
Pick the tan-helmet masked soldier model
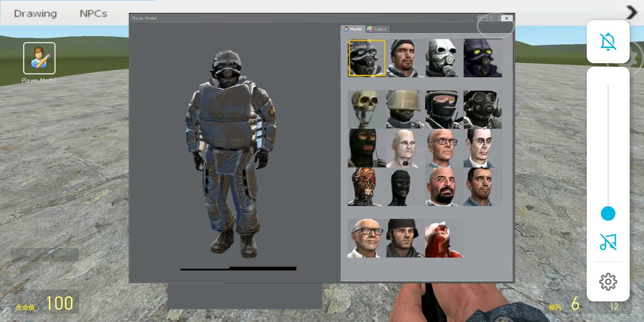click(x=405, y=109)
